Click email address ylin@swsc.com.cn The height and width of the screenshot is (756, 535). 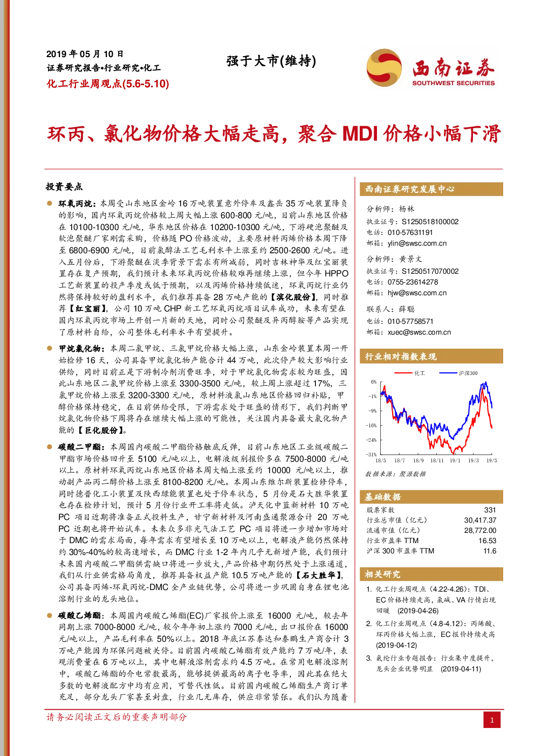click(x=417, y=244)
